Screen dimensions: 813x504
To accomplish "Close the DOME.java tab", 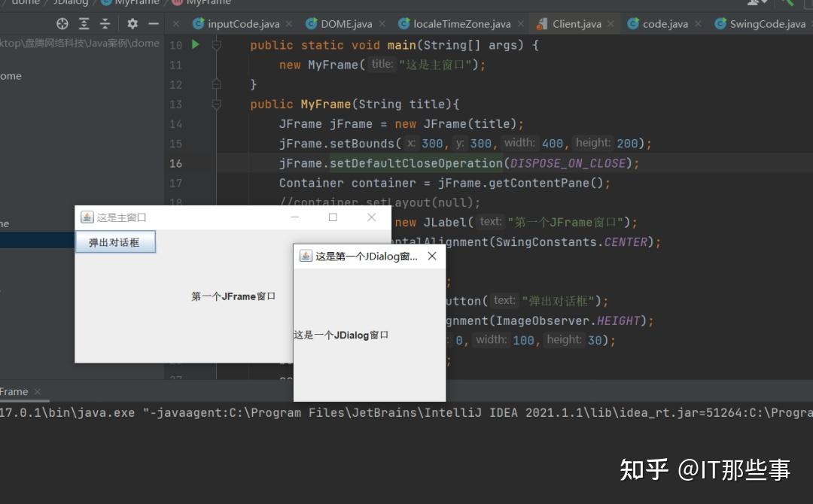I will [x=382, y=24].
